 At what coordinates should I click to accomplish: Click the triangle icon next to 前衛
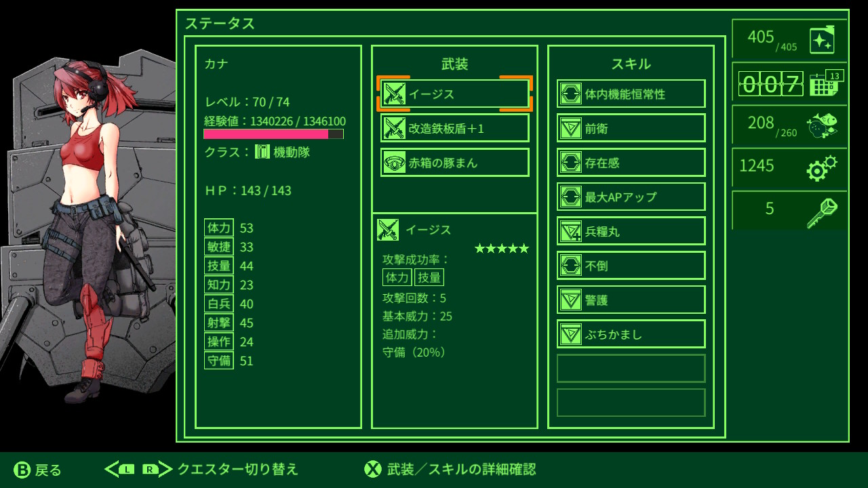(571, 128)
